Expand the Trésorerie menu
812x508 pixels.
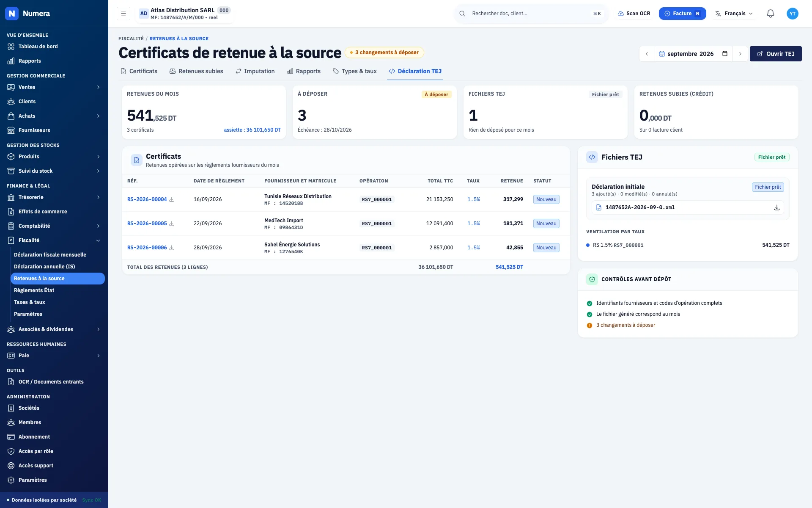54,197
